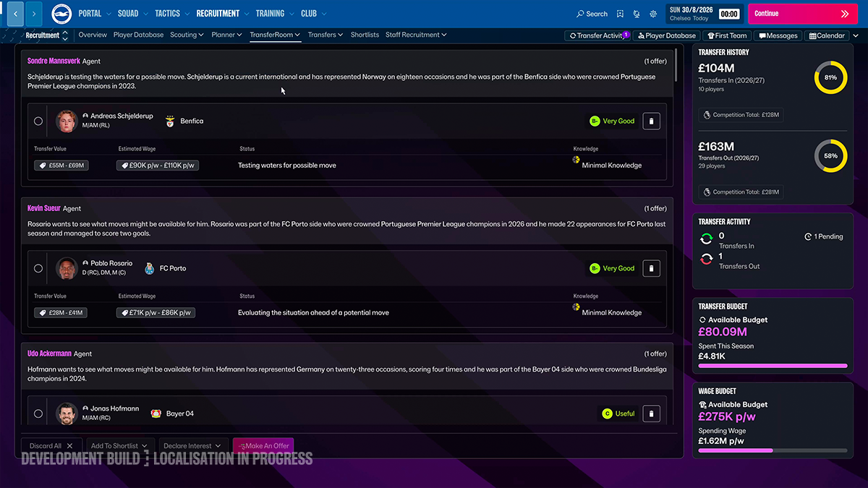Open the Declare Interest dropdown
Viewport: 868px width, 488px height.
[x=192, y=446]
